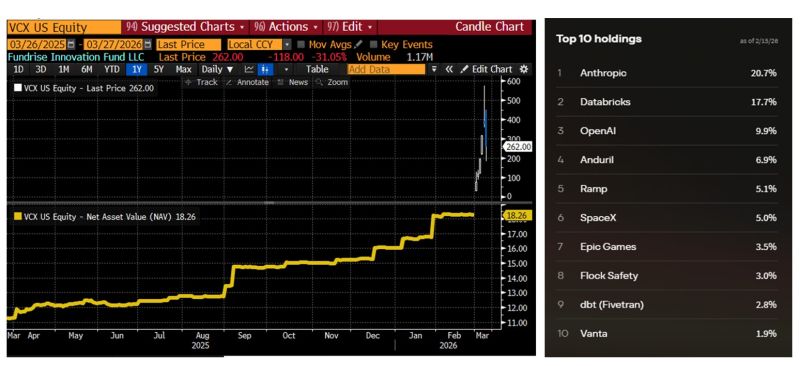Toggle the VCX Last Price legend box
Image resolution: width=800 pixels, height=366 pixels.
pos(18,88)
